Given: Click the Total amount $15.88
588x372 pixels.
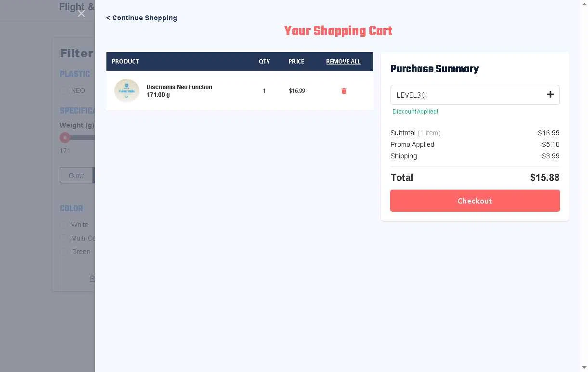Looking at the screenshot, I should (x=545, y=178).
